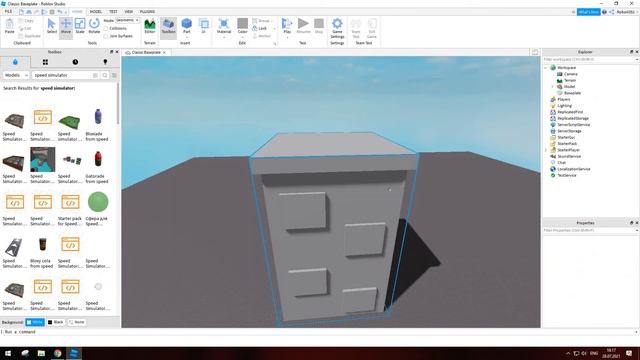Open the Color dropdown arrow

coord(242,38)
